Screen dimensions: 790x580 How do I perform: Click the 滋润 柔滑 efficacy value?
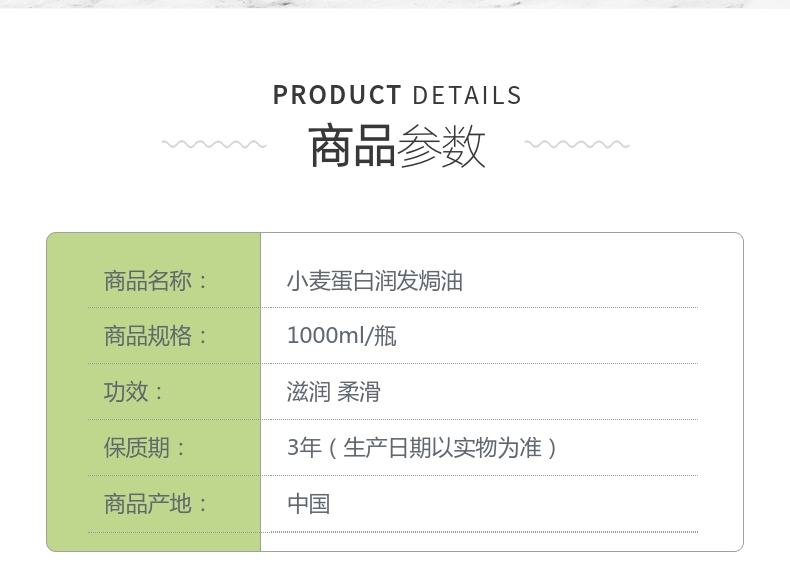pos(334,392)
